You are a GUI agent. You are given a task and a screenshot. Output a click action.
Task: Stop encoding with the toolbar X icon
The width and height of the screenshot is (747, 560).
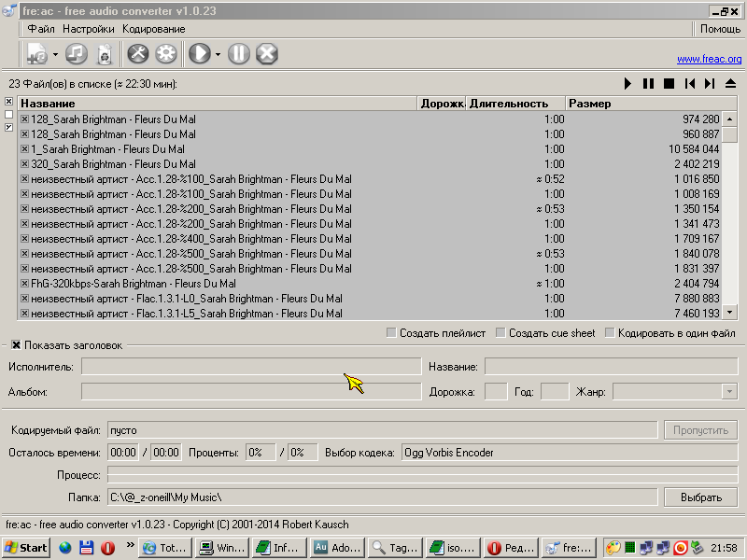pyautogui.click(x=267, y=54)
